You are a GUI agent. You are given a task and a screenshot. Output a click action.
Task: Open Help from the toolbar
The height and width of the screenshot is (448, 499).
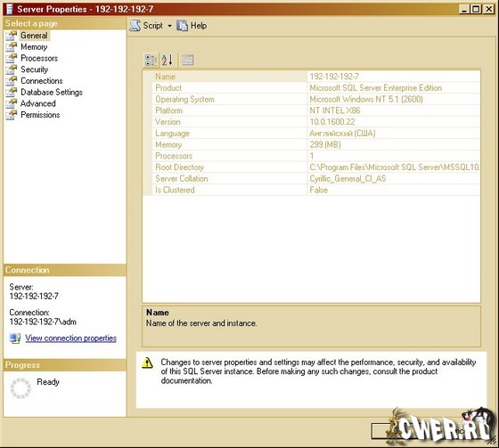[x=192, y=26]
